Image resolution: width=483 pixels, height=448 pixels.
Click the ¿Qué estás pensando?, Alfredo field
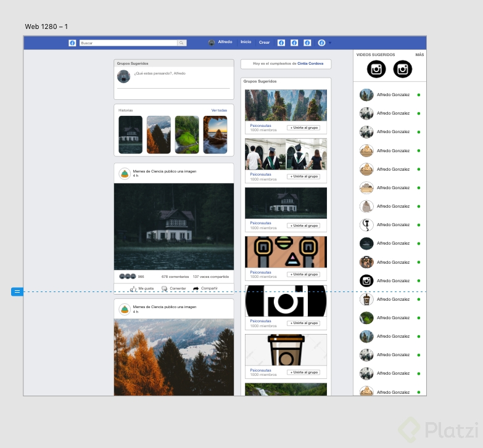tap(160, 73)
